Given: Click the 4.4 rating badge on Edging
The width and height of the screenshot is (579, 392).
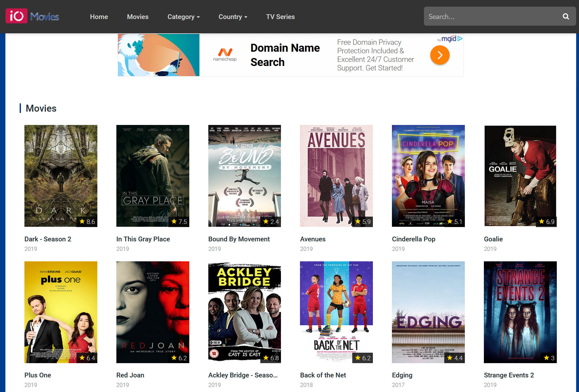Looking at the screenshot, I should (x=455, y=358).
